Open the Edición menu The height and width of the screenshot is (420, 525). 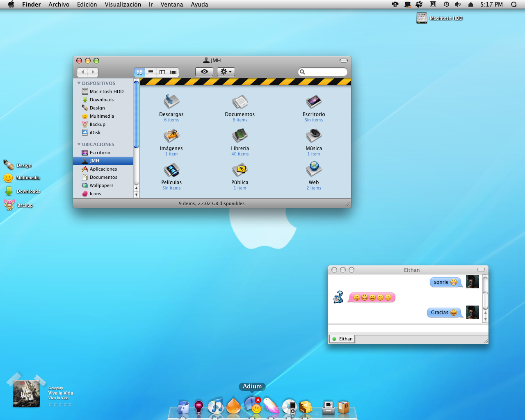point(87,5)
